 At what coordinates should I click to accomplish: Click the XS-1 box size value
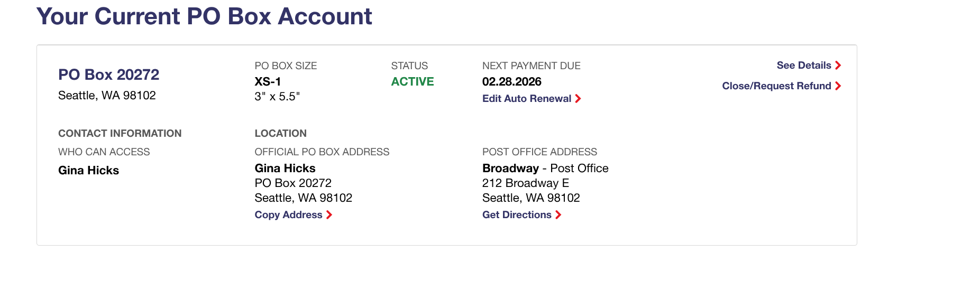point(268,82)
